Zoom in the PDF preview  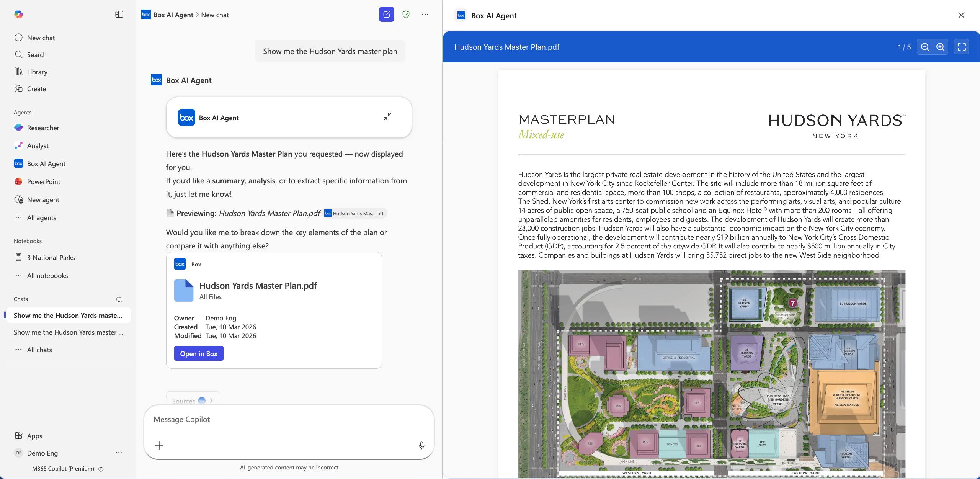pos(940,47)
